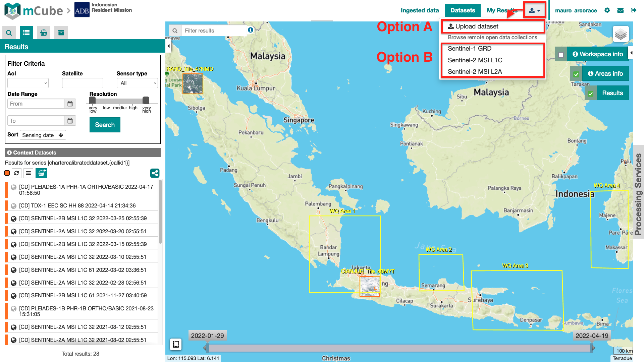Toggle the Workspace info checkbox
Viewport: 644px width, 362px height.
tap(561, 55)
